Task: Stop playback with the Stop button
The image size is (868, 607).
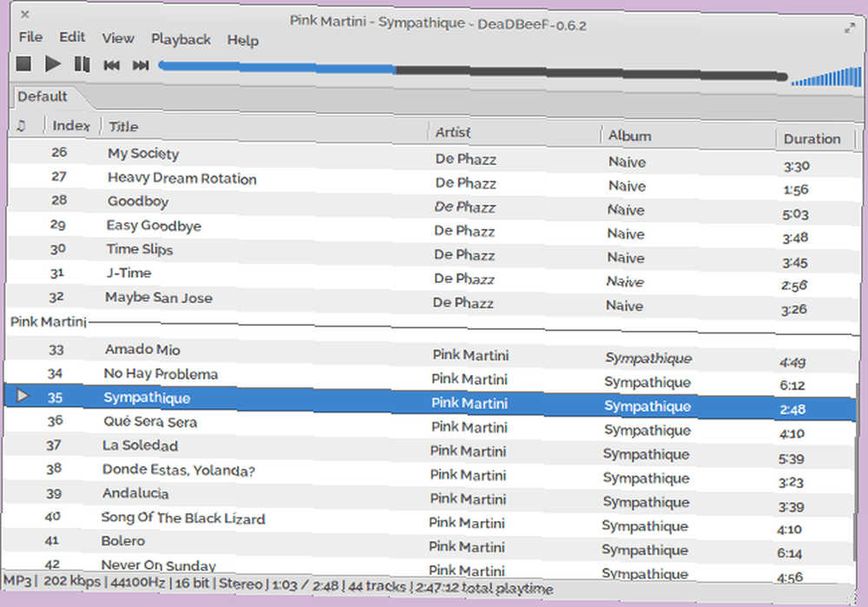Action: (x=23, y=63)
